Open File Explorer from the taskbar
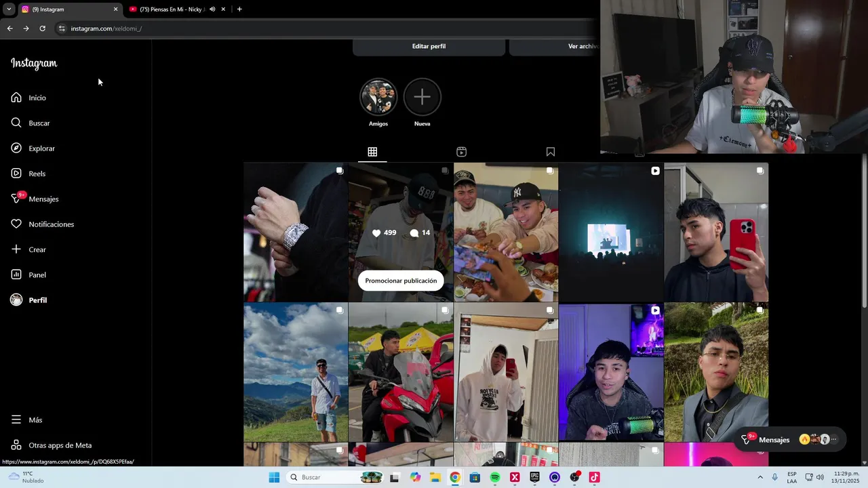This screenshot has height=488, width=868. [435, 477]
